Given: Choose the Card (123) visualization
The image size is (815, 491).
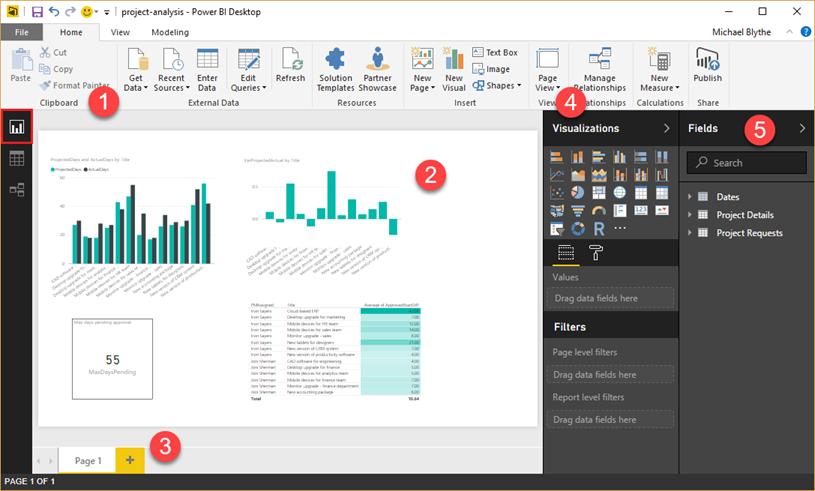Looking at the screenshot, I should [641, 210].
